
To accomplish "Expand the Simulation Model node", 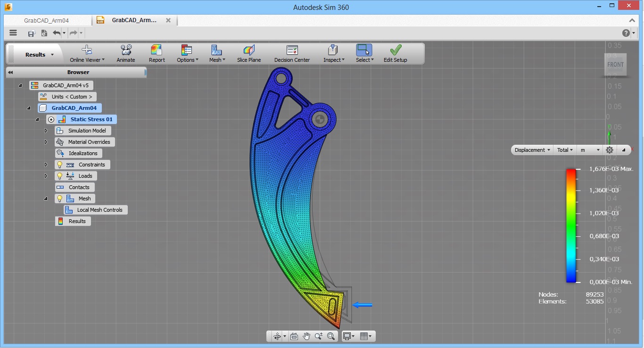I will (46, 131).
